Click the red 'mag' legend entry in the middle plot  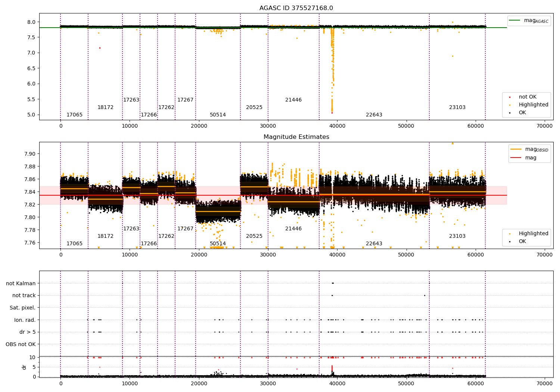523,158
